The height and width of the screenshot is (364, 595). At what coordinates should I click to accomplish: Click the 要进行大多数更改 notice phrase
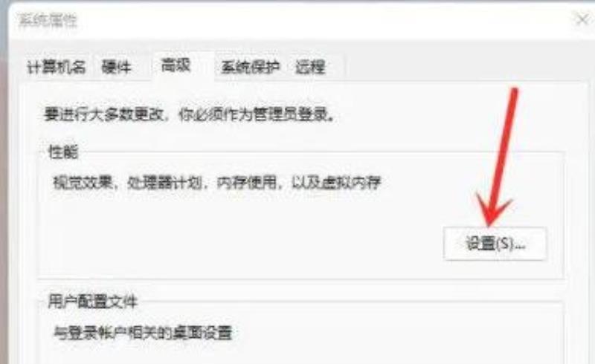[x=103, y=114]
